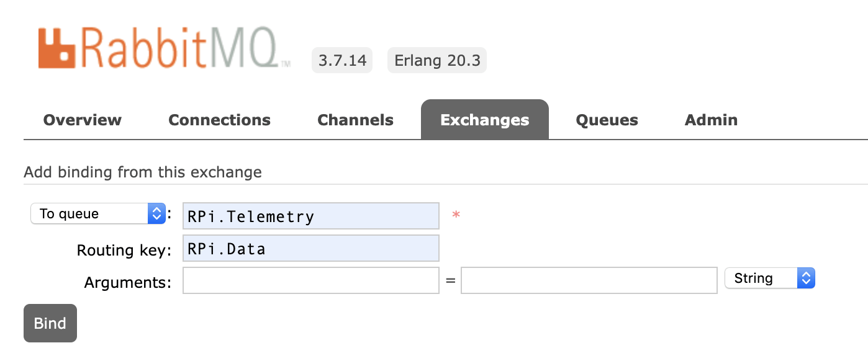This screenshot has width=868, height=361.
Task: Click the Bind button
Action: (x=50, y=323)
